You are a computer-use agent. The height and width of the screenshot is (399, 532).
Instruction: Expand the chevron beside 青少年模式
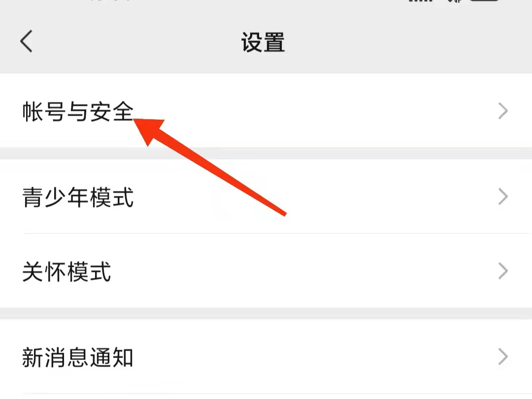click(x=503, y=197)
